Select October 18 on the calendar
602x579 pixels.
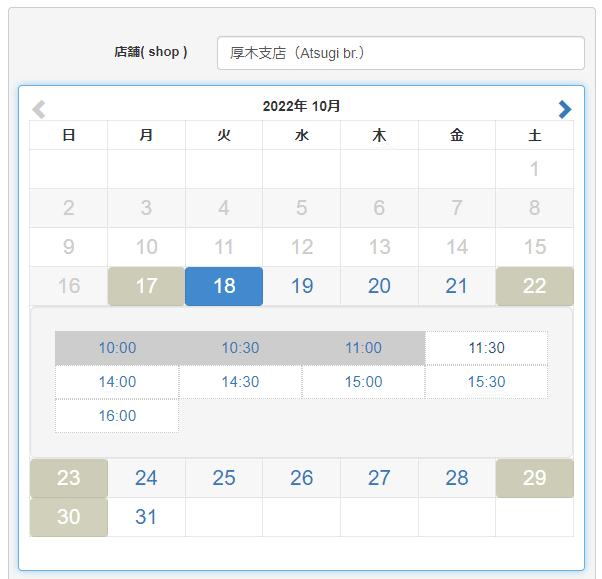click(x=224, y=286)
